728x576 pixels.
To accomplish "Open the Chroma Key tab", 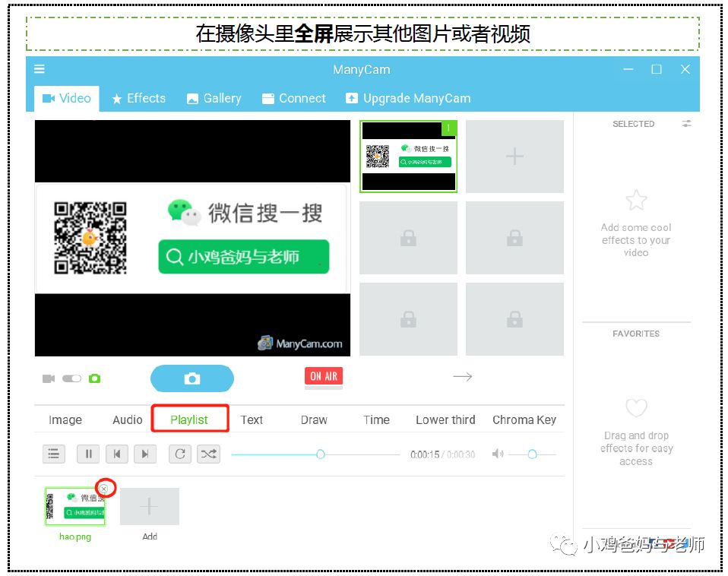I will (x=524, y=419).
